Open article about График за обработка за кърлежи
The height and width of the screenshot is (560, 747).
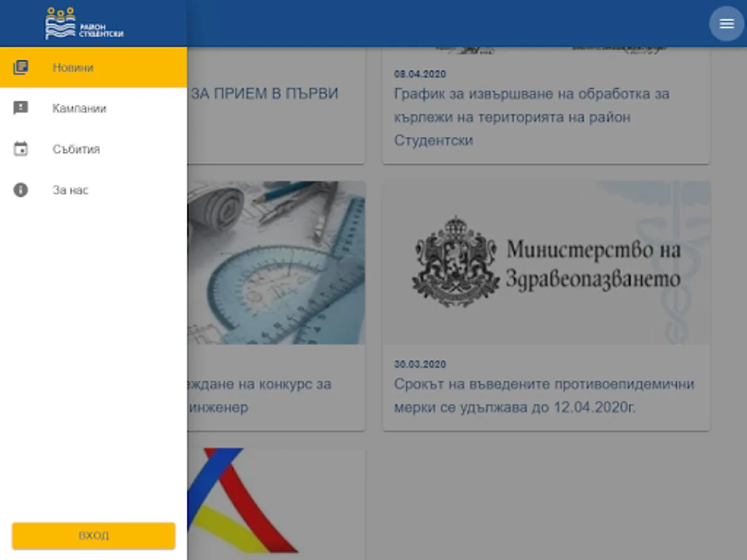(x=532, y=117)
